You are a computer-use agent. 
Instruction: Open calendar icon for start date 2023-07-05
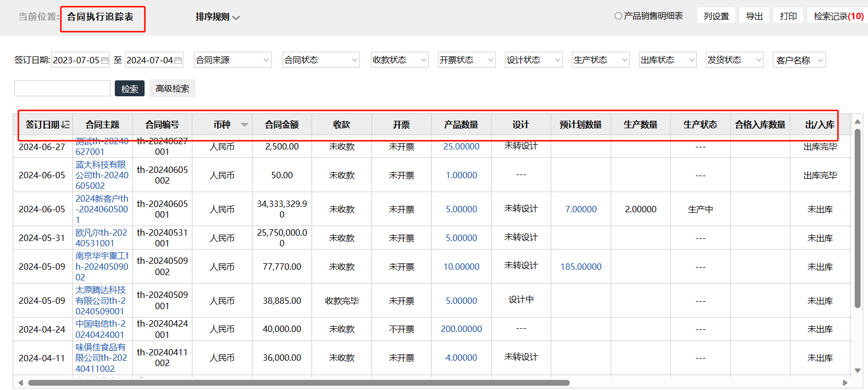(x=105, y=61)
